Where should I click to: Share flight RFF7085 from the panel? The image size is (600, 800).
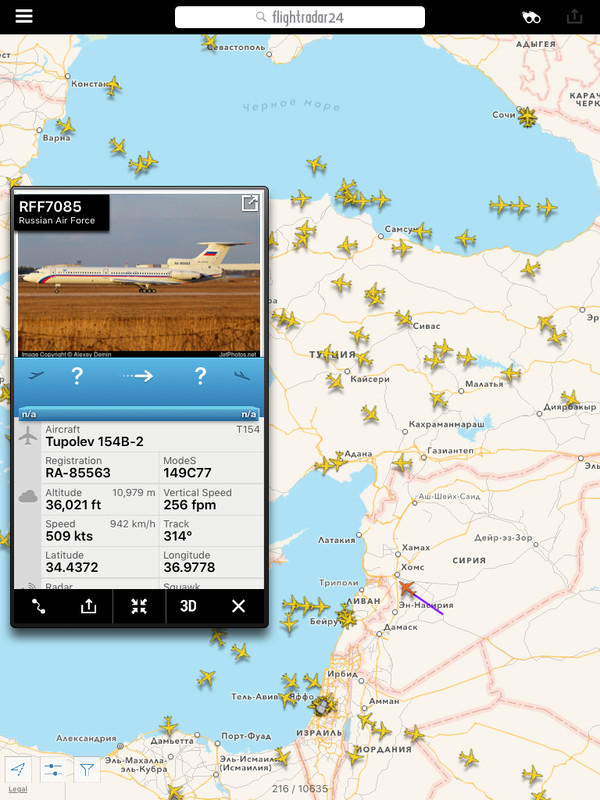[x=88, y=606]
